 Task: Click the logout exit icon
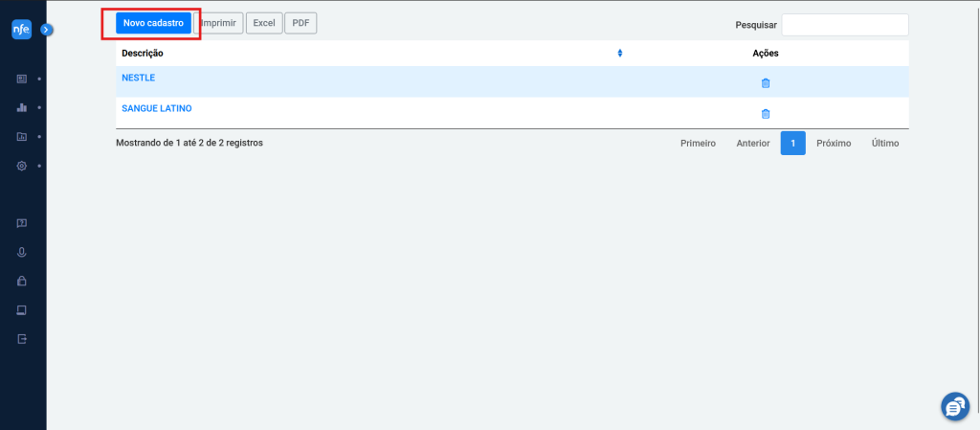click(x=22, y=339)
